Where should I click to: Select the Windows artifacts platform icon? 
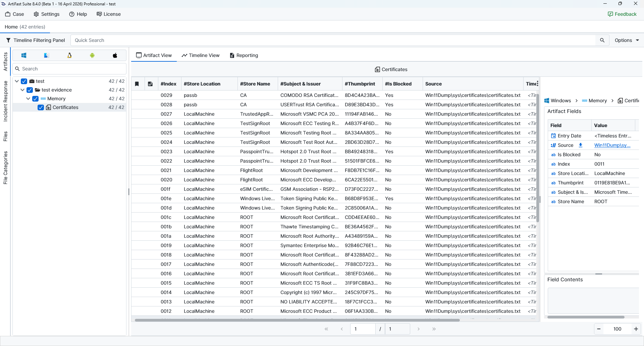[24, 55]
